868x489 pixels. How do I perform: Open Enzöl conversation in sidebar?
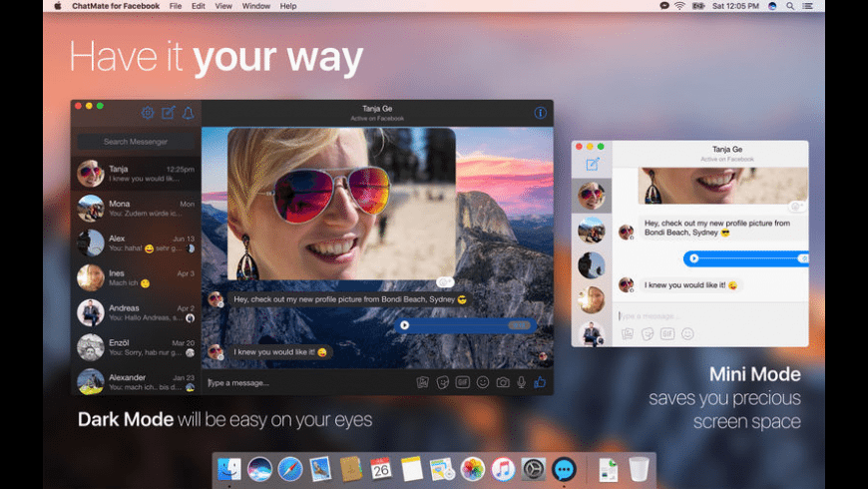pyautogui.click(x=136, y=347)
